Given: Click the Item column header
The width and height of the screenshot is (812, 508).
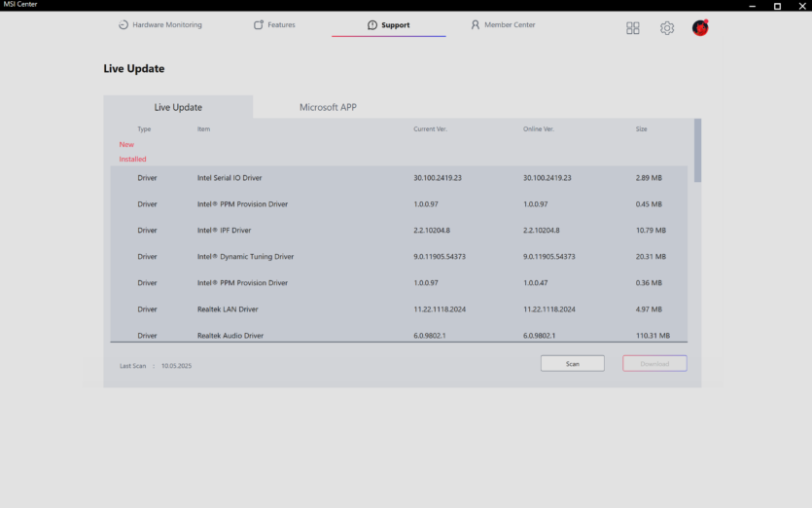Looking at the screenshot, I should click(203, 129).
